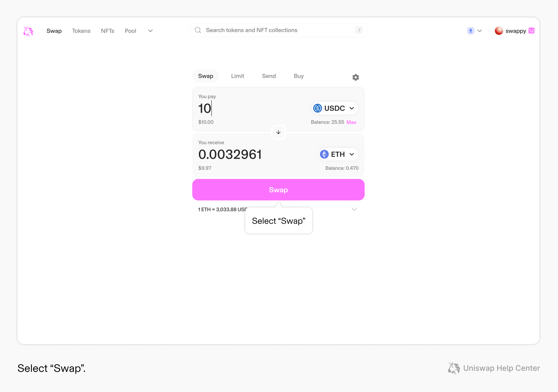The image size is (558, 392).
Task: Open the NFTs nav item
Action: coord(108,31)
